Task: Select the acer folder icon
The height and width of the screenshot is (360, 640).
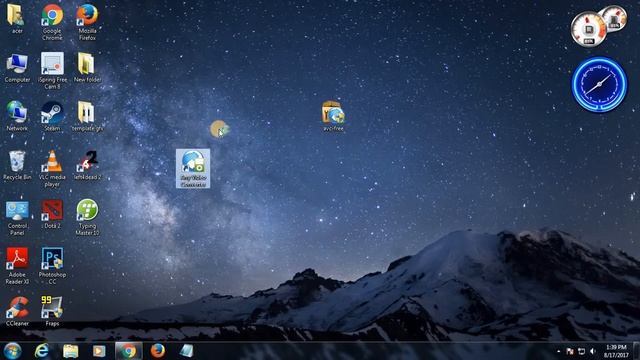Action: tap(17, 19)
